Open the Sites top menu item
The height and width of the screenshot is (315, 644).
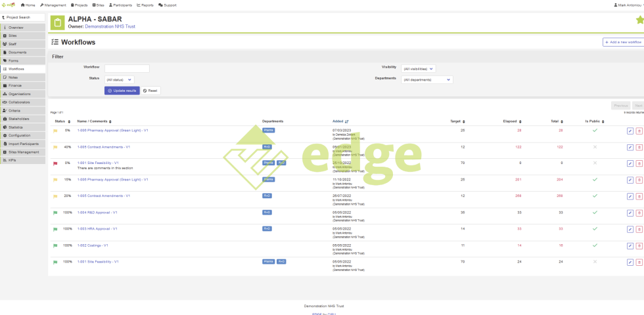point(99,5)
